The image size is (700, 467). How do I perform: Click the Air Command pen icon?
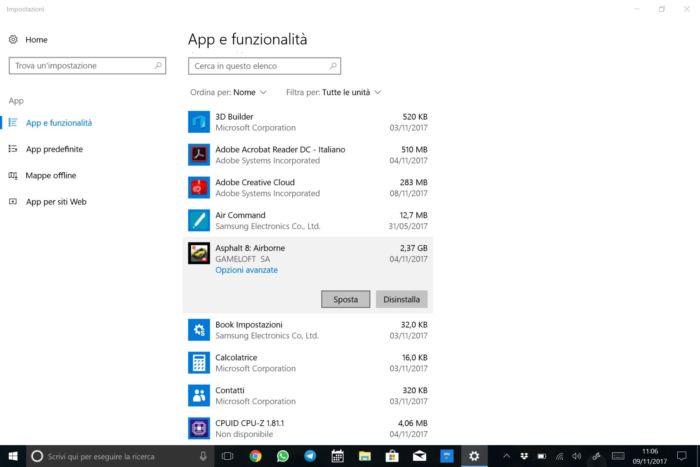199,220
